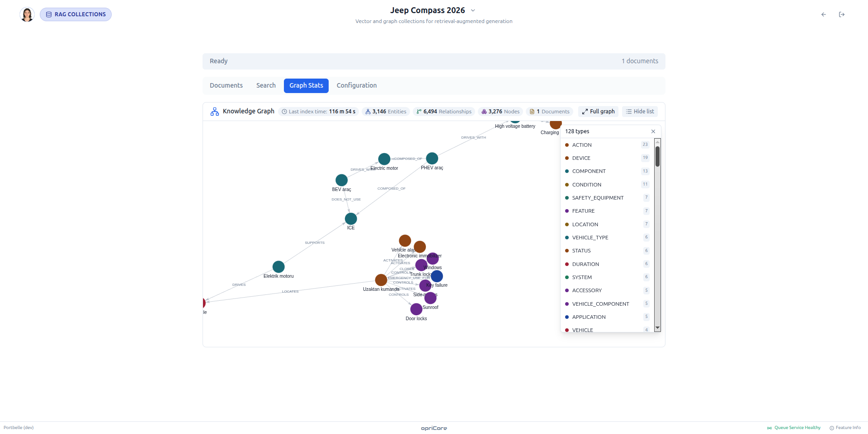
Task: Select the PHEV araç graph node
Action: (x=432, y=159)
